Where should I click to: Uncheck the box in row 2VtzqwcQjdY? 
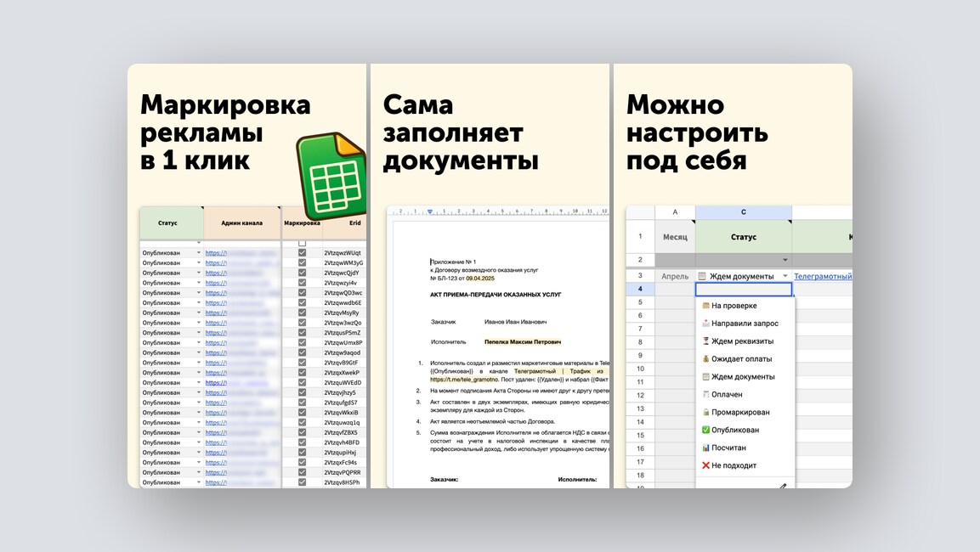(302, 273)
